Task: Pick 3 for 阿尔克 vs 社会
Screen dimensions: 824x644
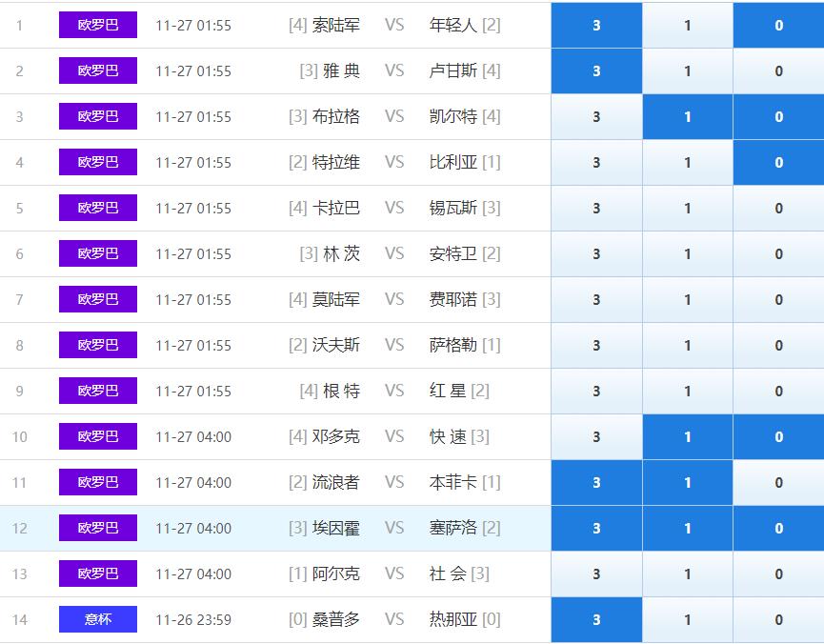Action: pyautogui.click(x=596, y=574)
